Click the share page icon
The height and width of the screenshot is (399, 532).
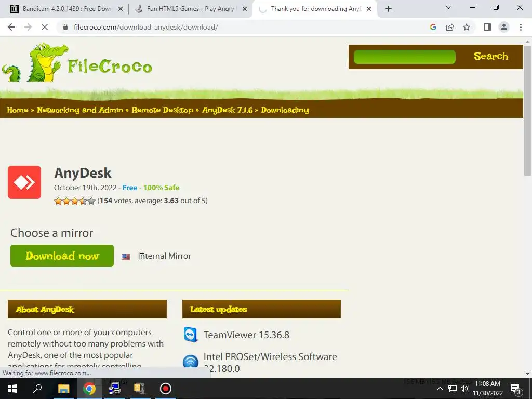[x=450, y=27]
